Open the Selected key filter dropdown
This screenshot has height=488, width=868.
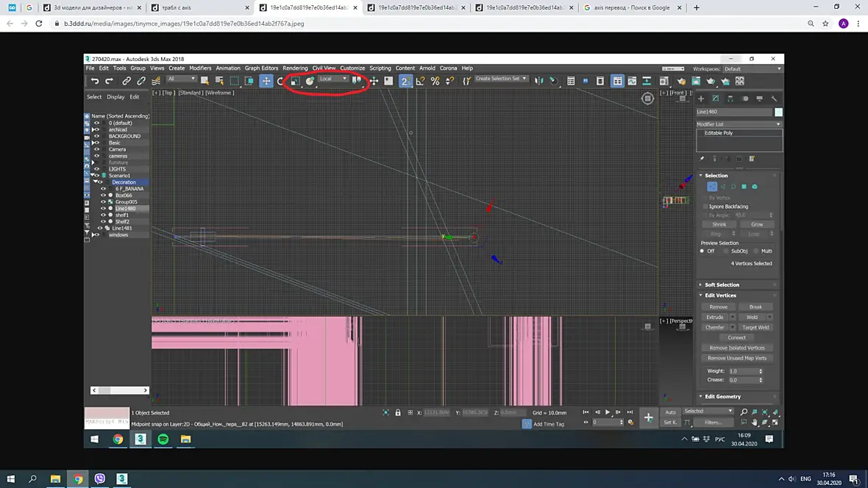coord(708,411)
